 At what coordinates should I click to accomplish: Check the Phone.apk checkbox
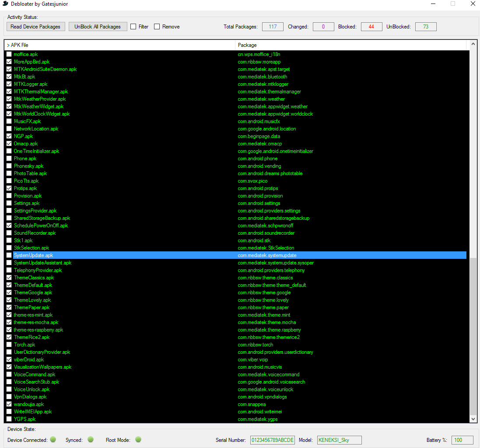click(x=9, y=159)
